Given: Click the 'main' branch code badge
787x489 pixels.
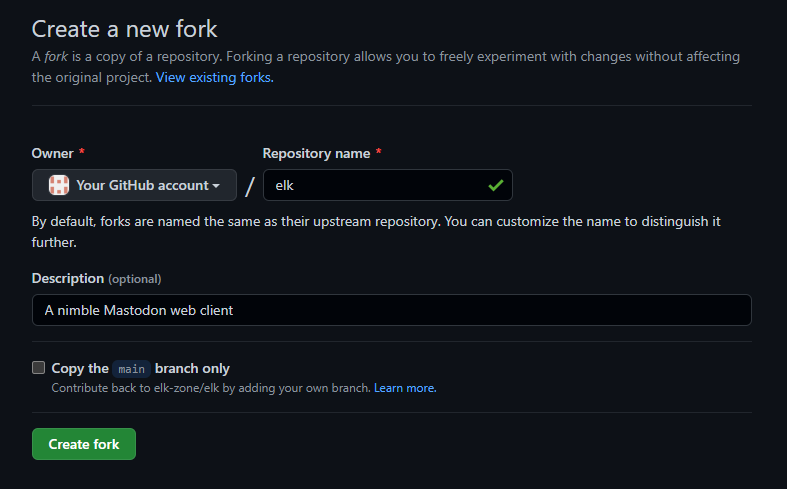Looking at the screenshot, I should pos(131,368).
